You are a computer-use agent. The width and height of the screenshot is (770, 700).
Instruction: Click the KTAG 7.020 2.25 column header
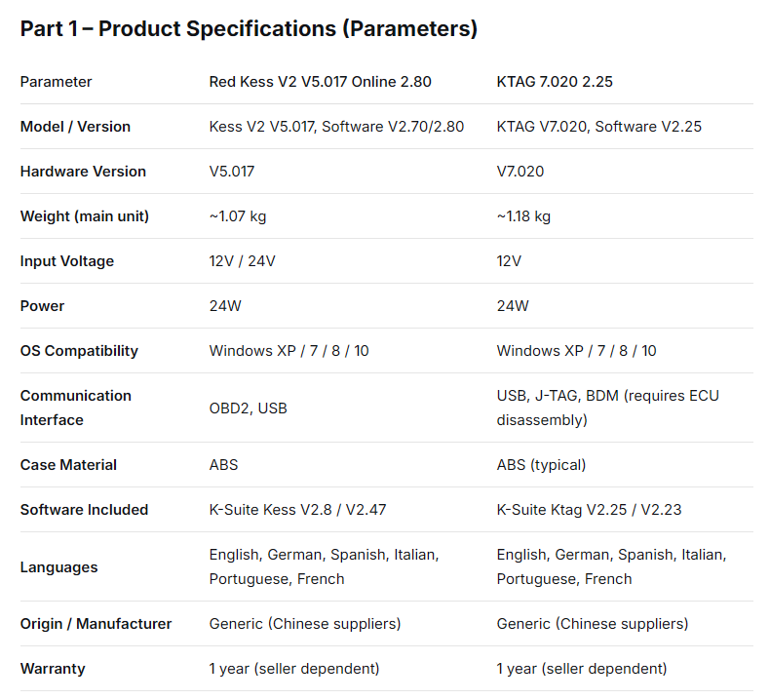pyautogui.click(x=555, y=82)
